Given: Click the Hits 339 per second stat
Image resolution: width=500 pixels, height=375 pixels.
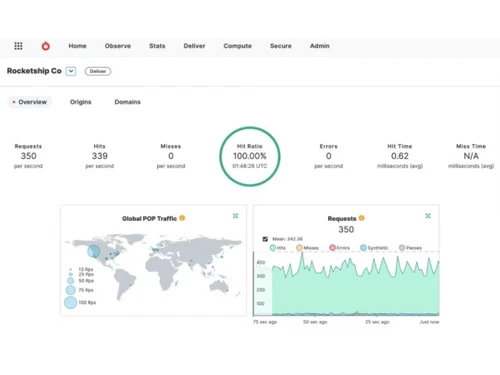Looking at the screenshot, I should (100, 156).
